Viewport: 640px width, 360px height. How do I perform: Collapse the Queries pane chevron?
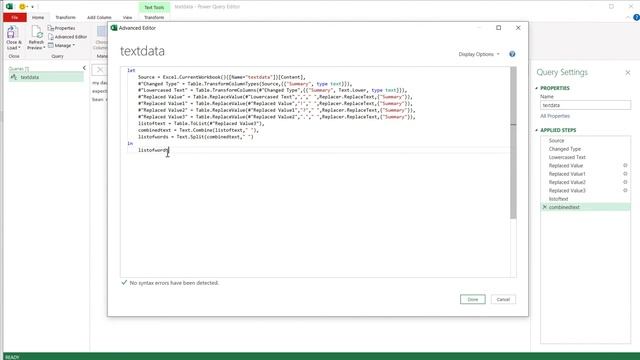point(84,68)
